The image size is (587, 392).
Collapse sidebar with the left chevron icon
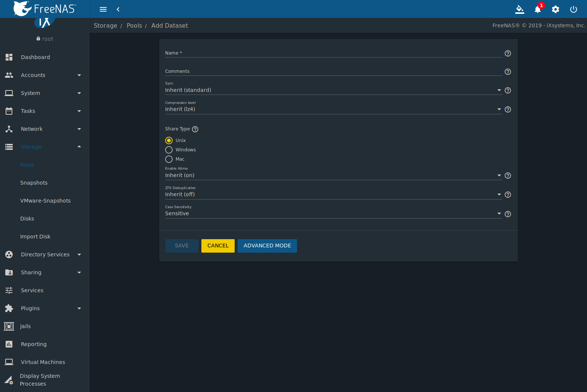point(118,9)
